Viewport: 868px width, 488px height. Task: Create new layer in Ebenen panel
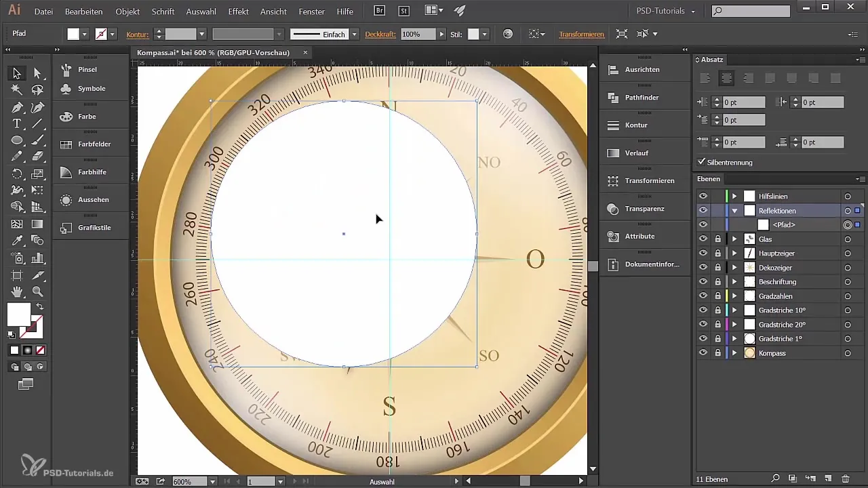point(828,479)
